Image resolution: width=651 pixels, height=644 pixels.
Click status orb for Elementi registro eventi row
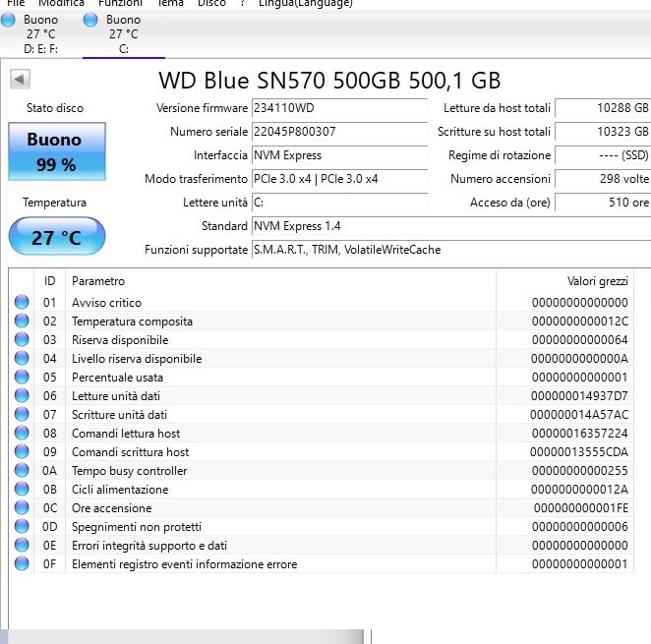pos(22,563)
